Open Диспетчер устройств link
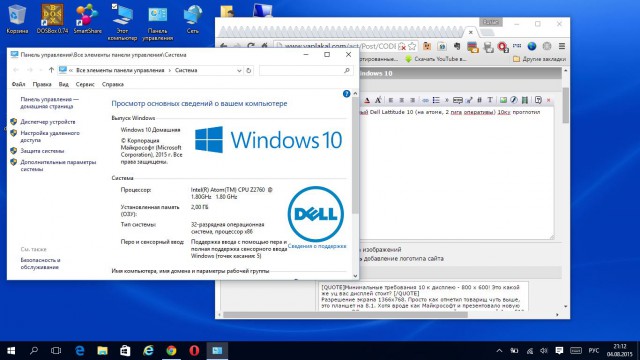The height and width of the screenshot is (360, 640). 48,122
